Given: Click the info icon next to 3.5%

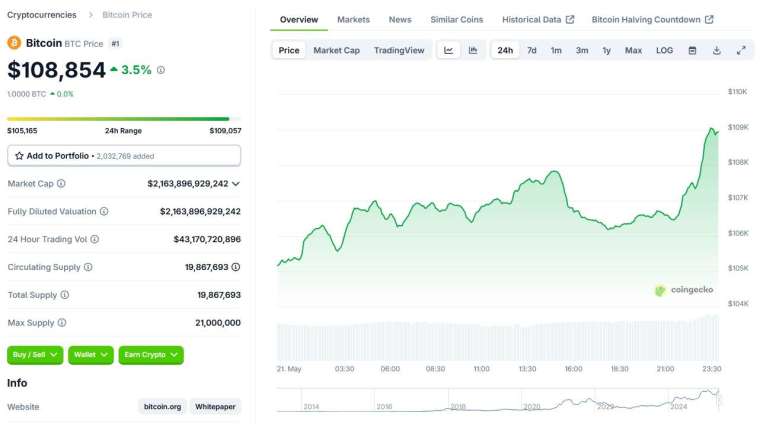Looking at the screenshot, I should click(161, 70).
